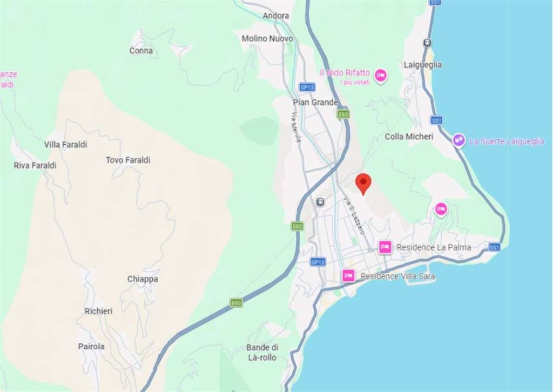Image resolution: width=553 pixels, height=392 pixels.
Task: Click the Laigueglia train station icon
Action: click(427, 43)
